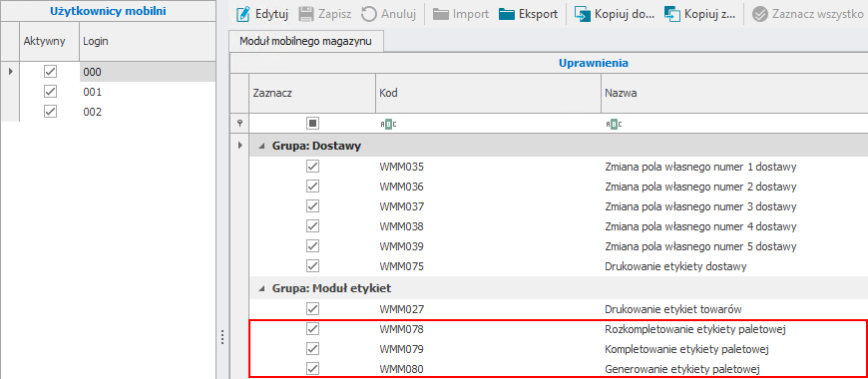The image size is (868, 379).
Task: Click 'Kompletowanie etykiety paletowej' name cell
Action: pyautogui.click(x=734, y=349)
